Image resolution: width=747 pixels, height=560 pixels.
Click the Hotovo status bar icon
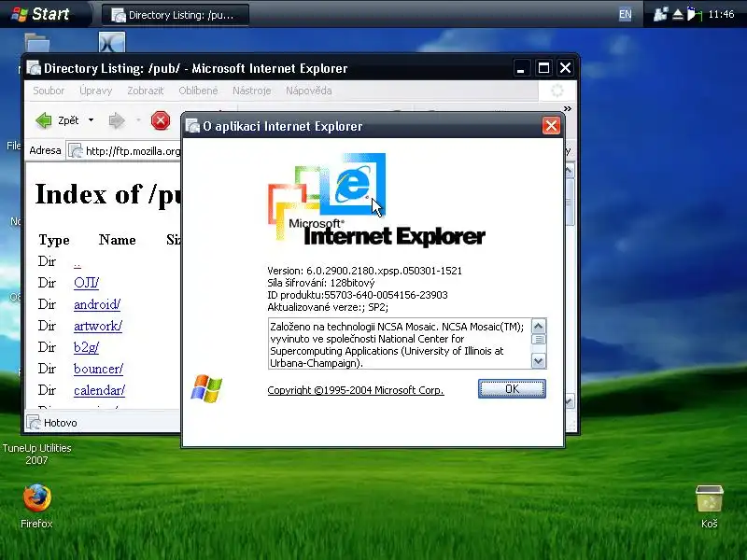click(x=34, y=423)
